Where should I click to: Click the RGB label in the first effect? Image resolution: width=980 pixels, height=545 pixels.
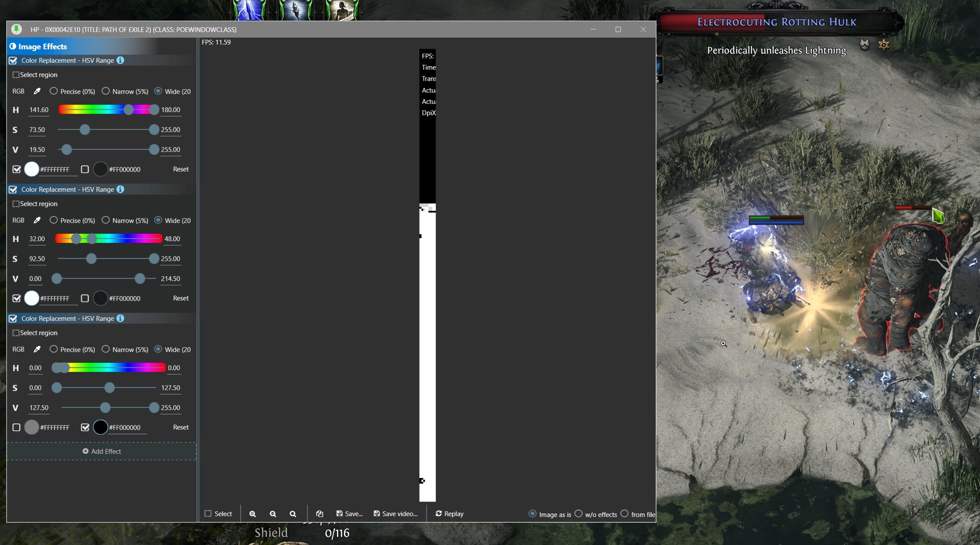tap(19, 91)
